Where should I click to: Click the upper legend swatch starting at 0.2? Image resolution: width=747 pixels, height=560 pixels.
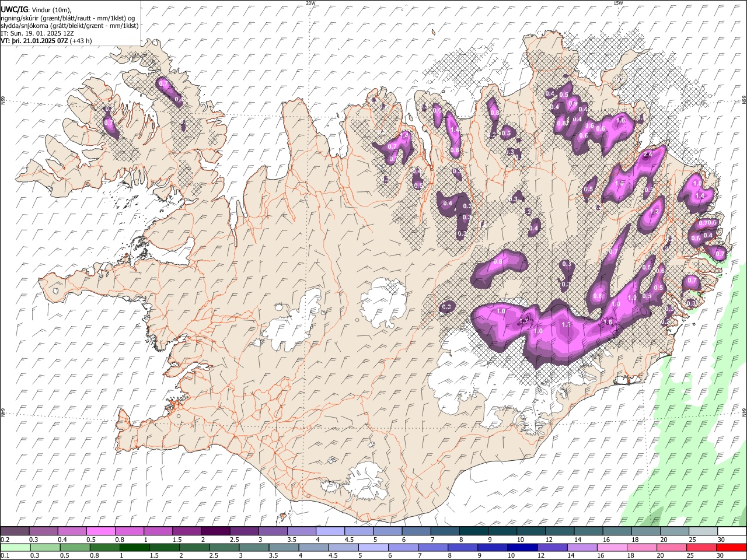pyautogui.click(x=15, y=531)
